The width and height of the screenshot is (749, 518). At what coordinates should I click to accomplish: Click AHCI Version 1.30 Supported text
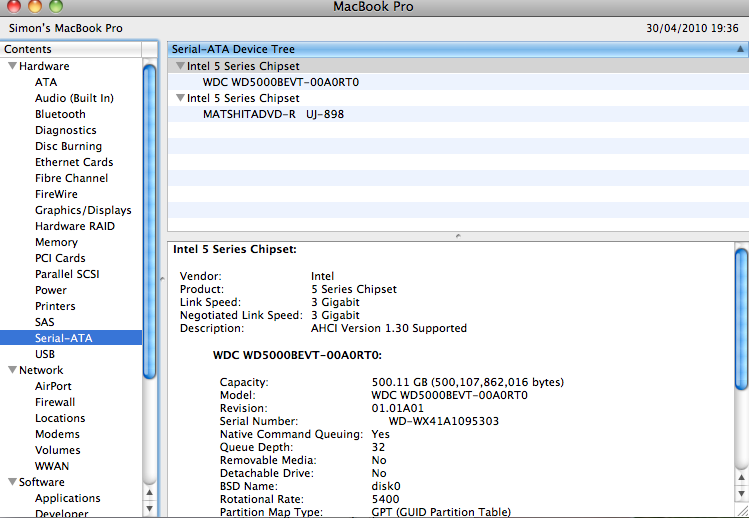[x=389, y=328]
